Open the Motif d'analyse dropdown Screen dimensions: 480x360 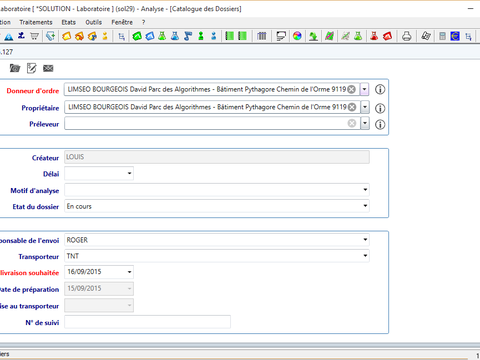[365, 190]
